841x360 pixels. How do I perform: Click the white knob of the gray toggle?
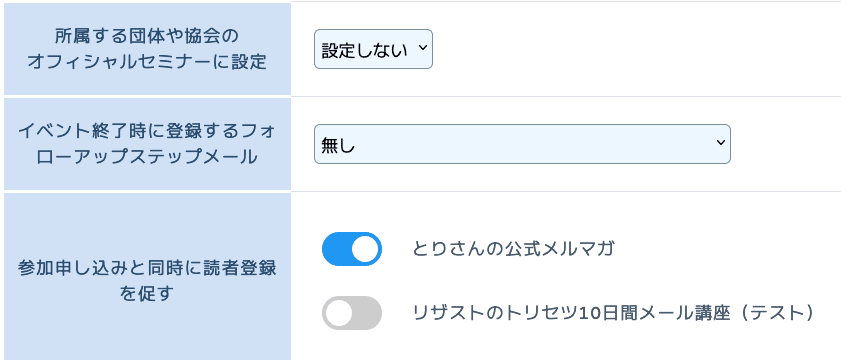tap(339, 313)
